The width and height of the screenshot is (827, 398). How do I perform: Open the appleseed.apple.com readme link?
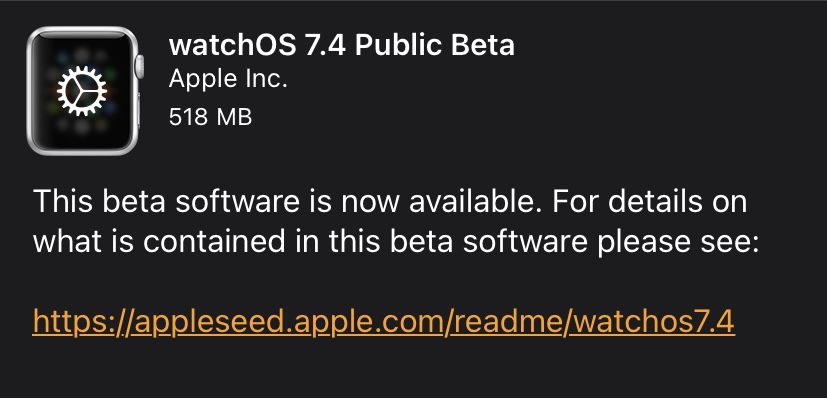[383, 322]
